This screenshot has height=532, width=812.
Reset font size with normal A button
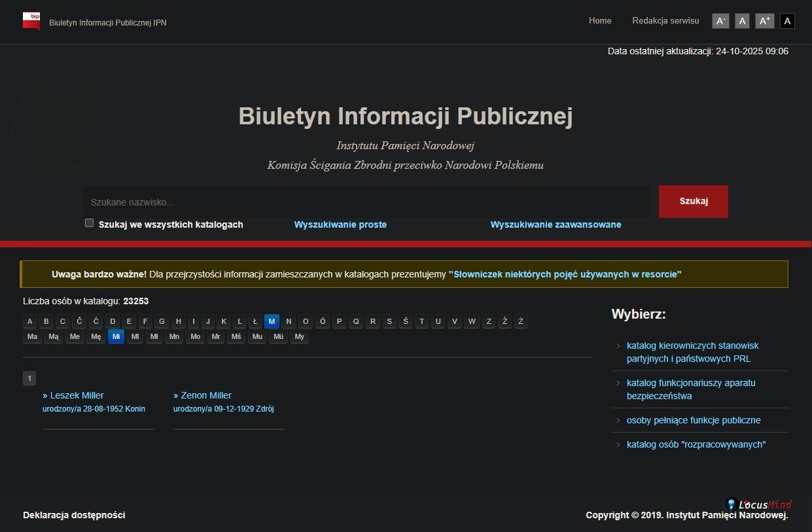[742, 21]
